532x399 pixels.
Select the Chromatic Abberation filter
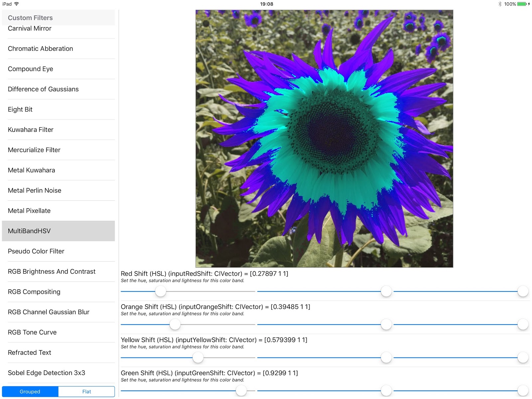pos(40,49)
